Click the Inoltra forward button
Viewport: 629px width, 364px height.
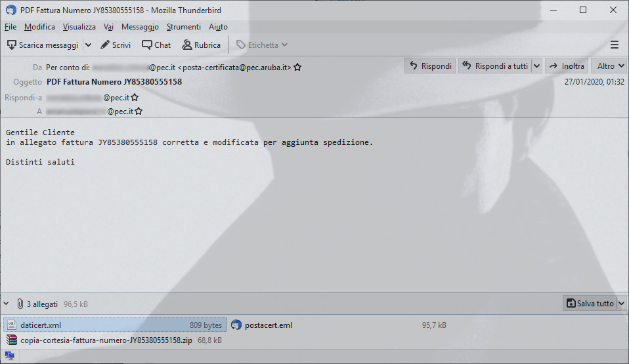(567, 66)
